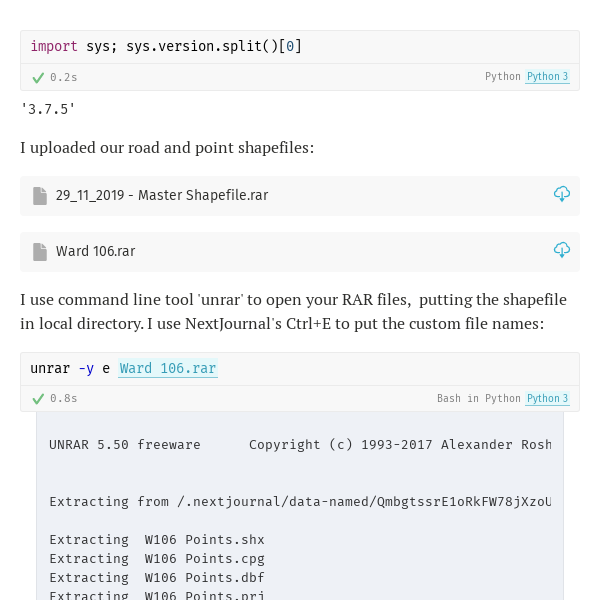This screenshot has width=600, height=600.
Task: Click the green checkmark showing 0.8s
Action: coord(38,399)
